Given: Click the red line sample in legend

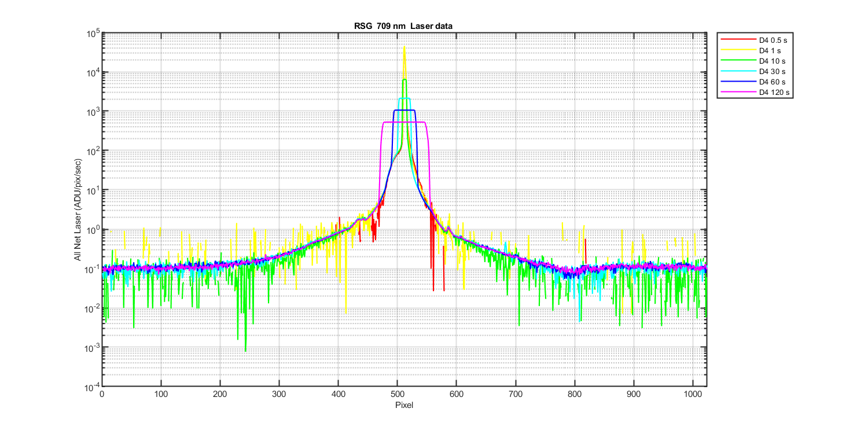Looking at the screenshot, I should [738, 41].
